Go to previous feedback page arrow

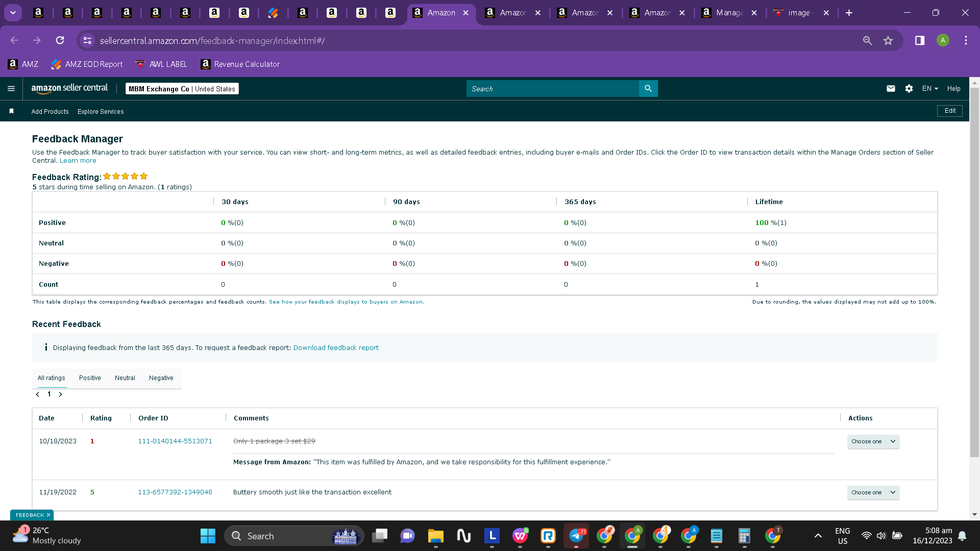37,394
